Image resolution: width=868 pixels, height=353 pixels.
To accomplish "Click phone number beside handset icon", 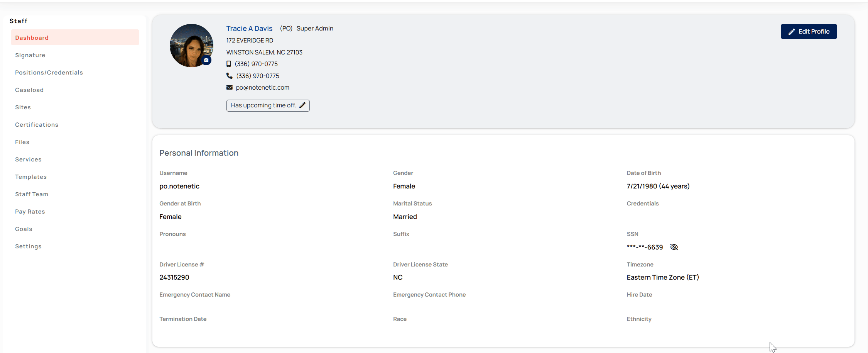I will [258, 76].
